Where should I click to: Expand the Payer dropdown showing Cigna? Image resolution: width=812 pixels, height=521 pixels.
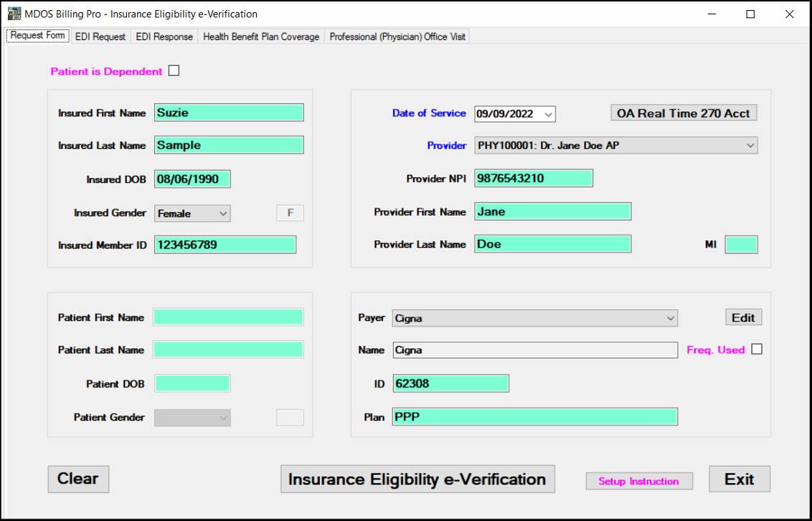671,318
